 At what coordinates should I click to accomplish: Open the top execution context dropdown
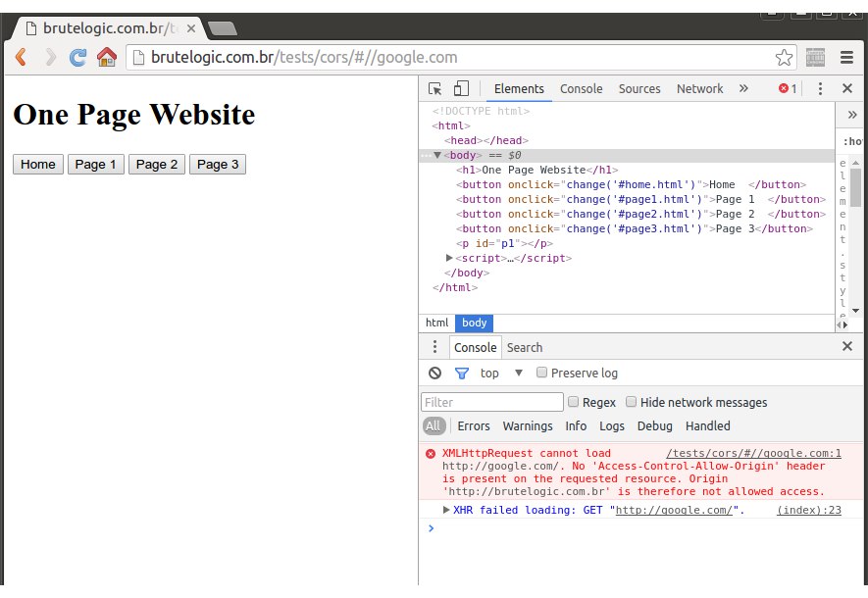click(x=501, y=374)
